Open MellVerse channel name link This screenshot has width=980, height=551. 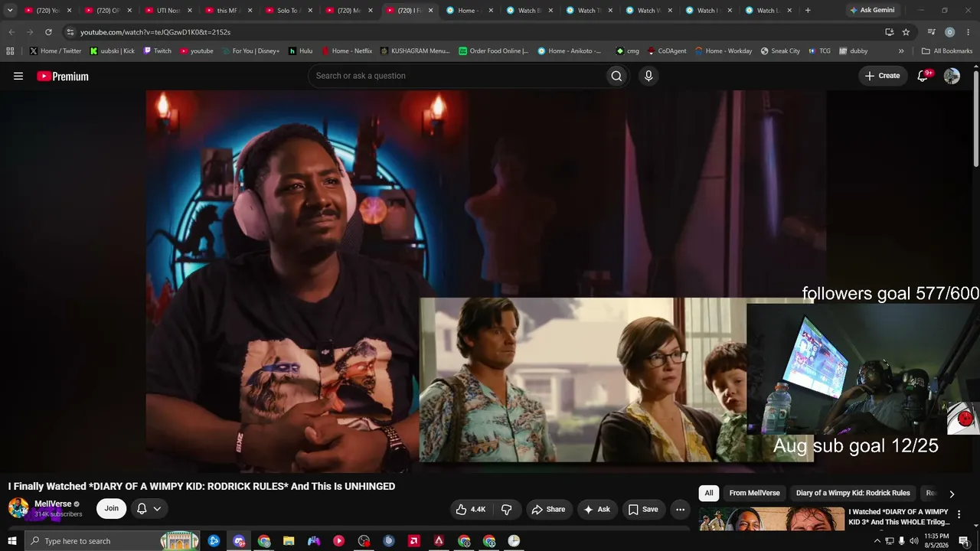click(x=53, y=504)
